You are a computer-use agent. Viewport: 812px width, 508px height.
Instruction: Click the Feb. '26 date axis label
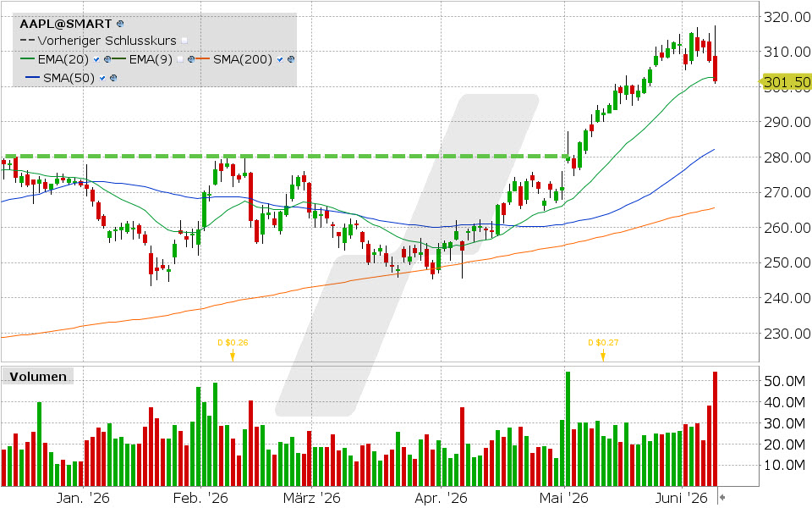click(200, 498)
